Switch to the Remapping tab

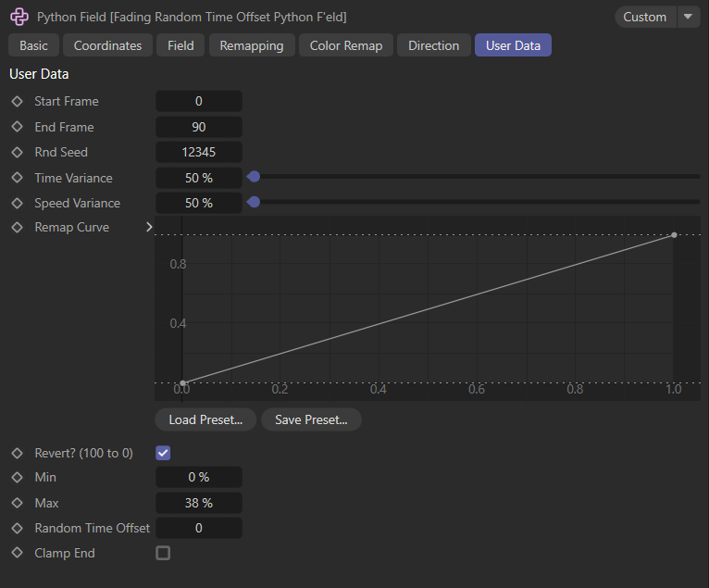[252, 45]
